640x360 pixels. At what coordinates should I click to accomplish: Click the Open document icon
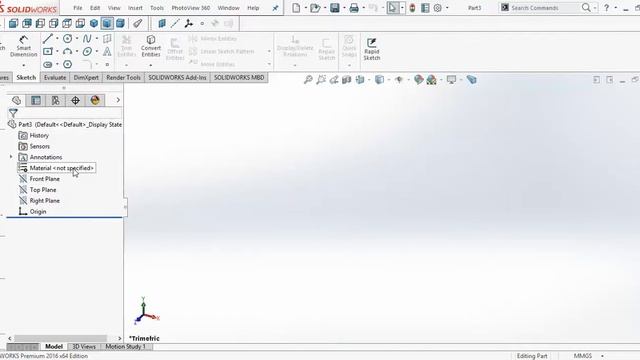(315, 8)
